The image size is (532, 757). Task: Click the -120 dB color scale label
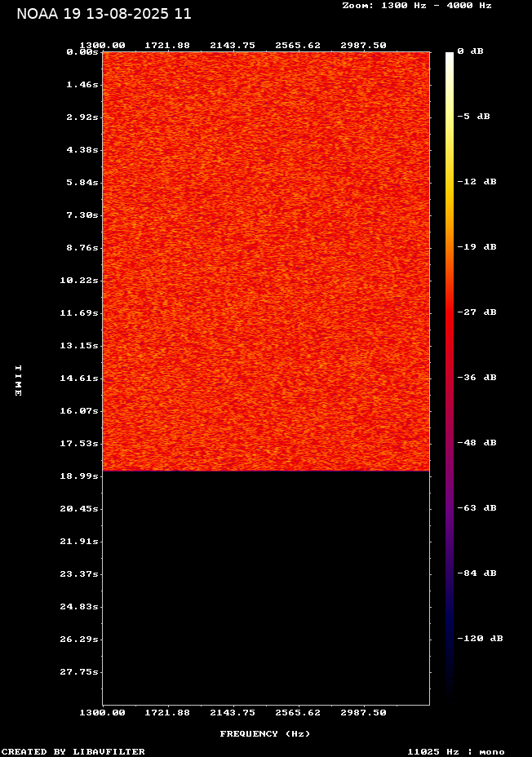pyautogui.click(x=481, y=638)
